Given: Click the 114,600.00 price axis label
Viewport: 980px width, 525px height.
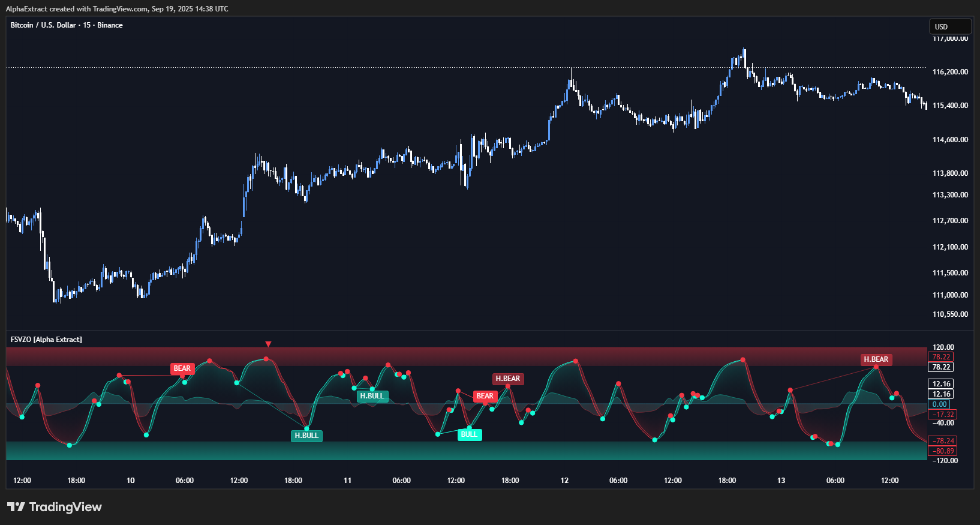Looking at the screenshot, I should tap(950, 140).
